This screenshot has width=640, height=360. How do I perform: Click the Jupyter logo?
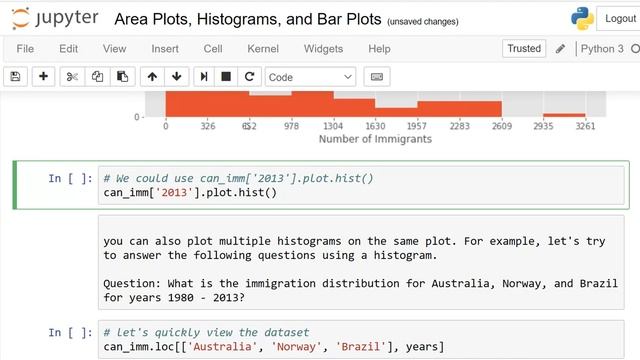[x=55, y=18]
